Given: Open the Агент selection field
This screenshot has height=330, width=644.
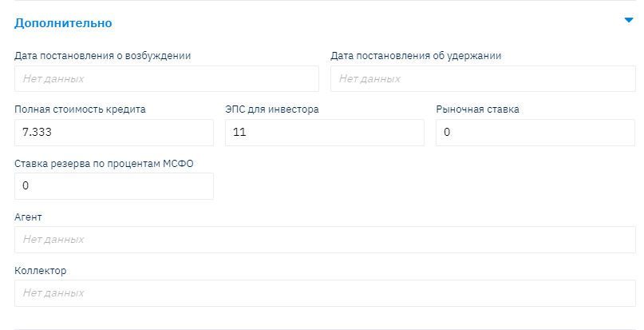Looking at the screenshot, I should (x=323, y=240).
